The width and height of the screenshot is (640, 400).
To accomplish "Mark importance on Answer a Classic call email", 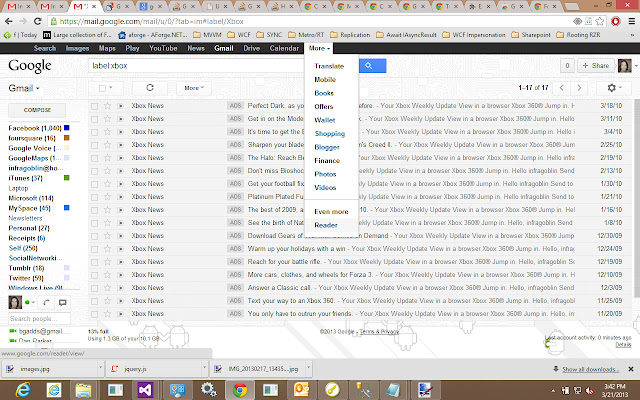I will click(120, 288).
